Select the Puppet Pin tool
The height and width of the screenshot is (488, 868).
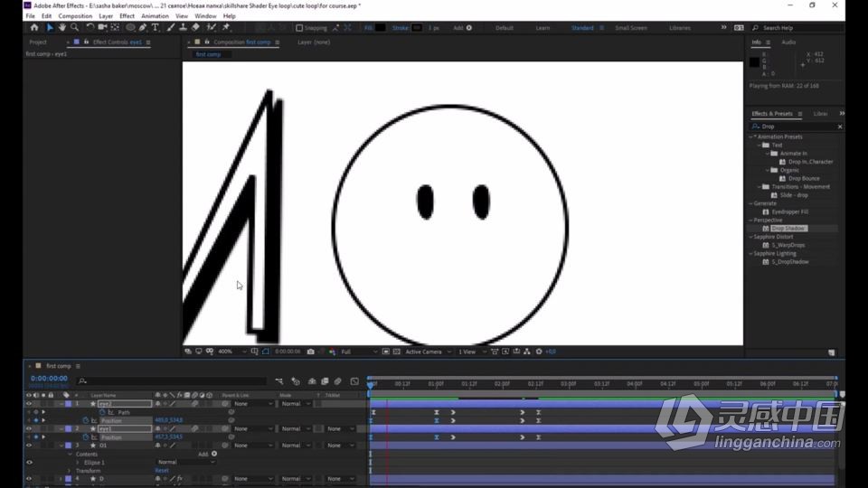click(226, 27)
